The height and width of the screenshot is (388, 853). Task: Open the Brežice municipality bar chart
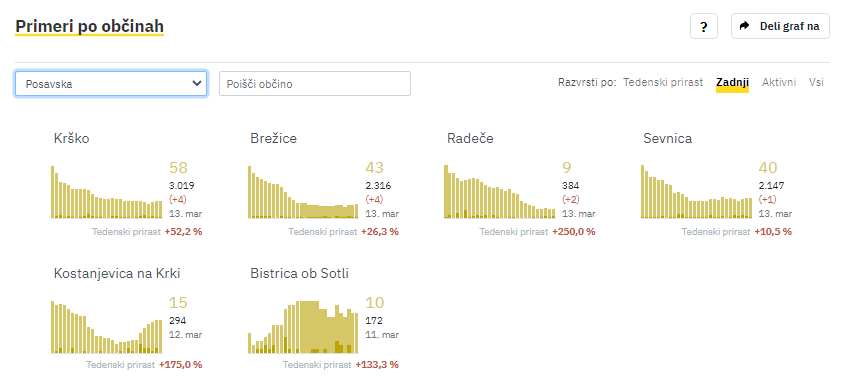303,192
